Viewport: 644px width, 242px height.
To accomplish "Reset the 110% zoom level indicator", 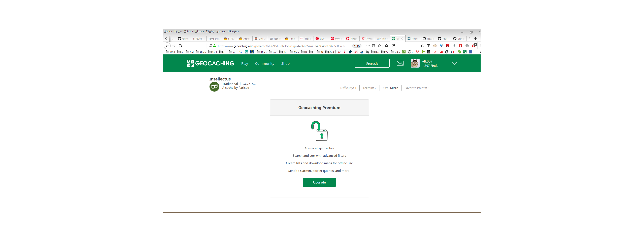I will pos(357,46).
